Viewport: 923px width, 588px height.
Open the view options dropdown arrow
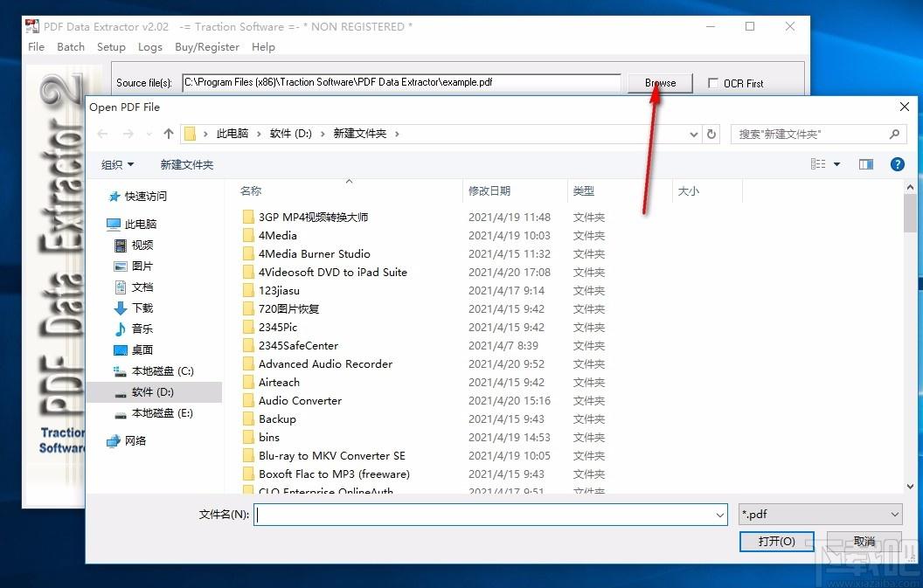coord(836,164)
